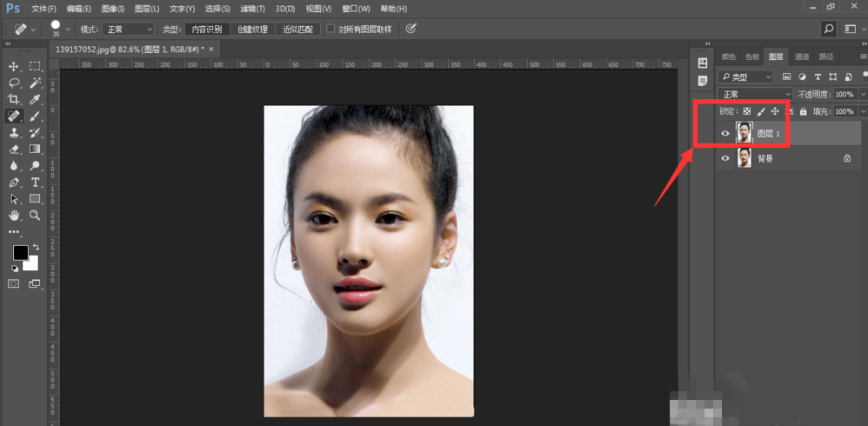Click the lock transparent pixels icon
The image size is (868, 426).
point(746,111)
